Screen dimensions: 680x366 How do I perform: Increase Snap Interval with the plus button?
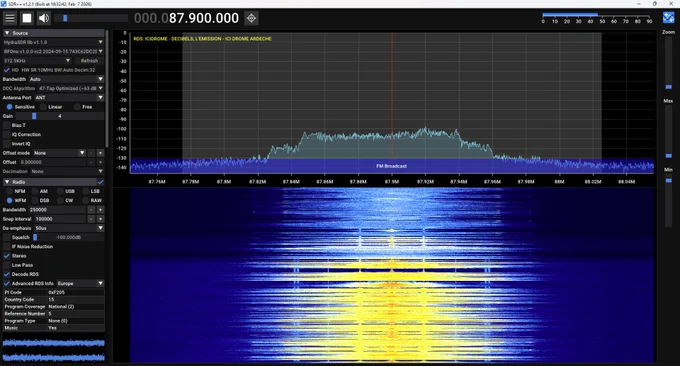100,219
